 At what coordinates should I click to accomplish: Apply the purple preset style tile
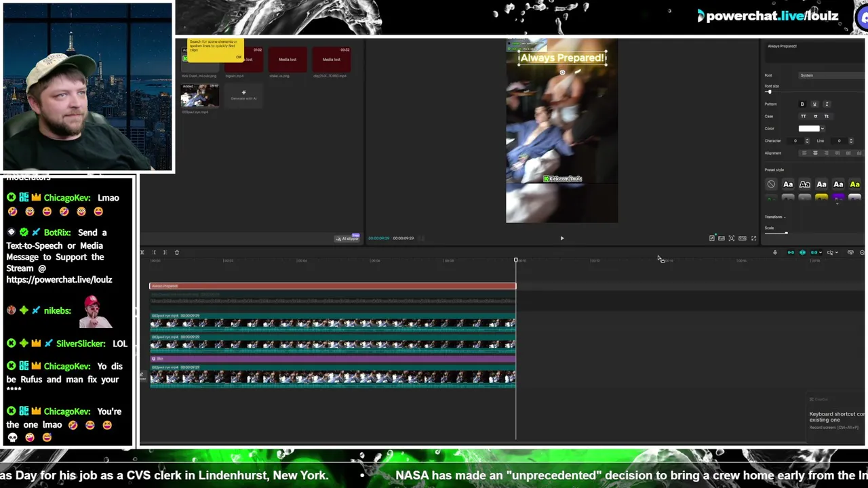pos(838,198)
